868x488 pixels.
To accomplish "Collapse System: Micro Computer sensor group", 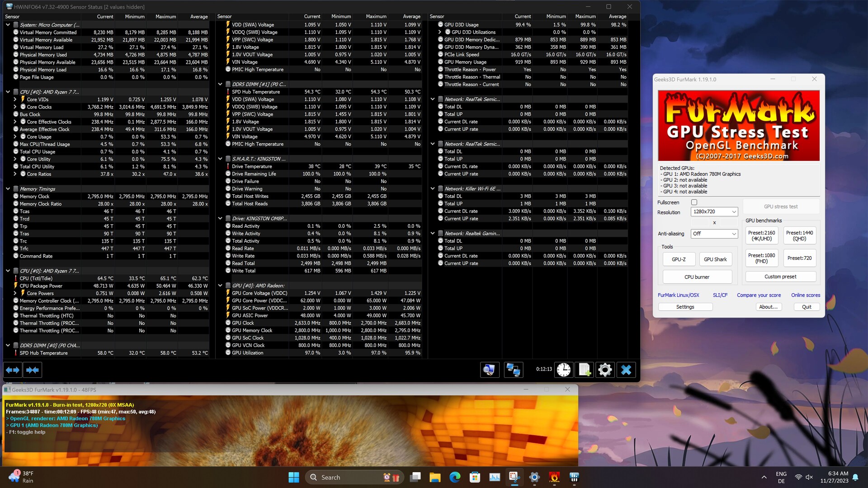I will point(8,25).
